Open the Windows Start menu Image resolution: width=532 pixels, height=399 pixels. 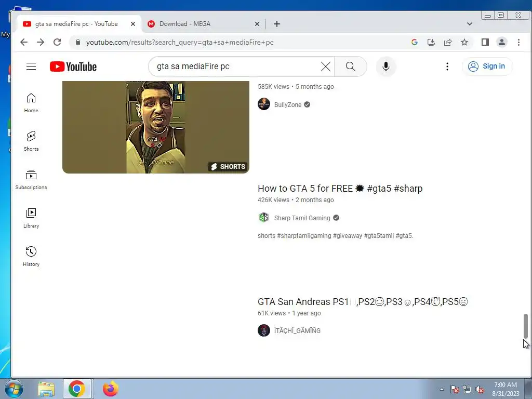point(14,389)
